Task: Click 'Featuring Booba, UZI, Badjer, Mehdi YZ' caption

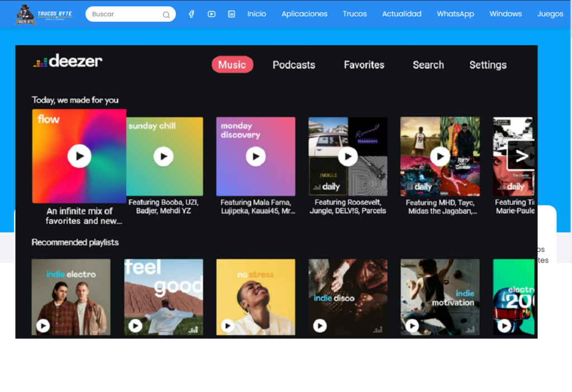Action: click(164, 207)
